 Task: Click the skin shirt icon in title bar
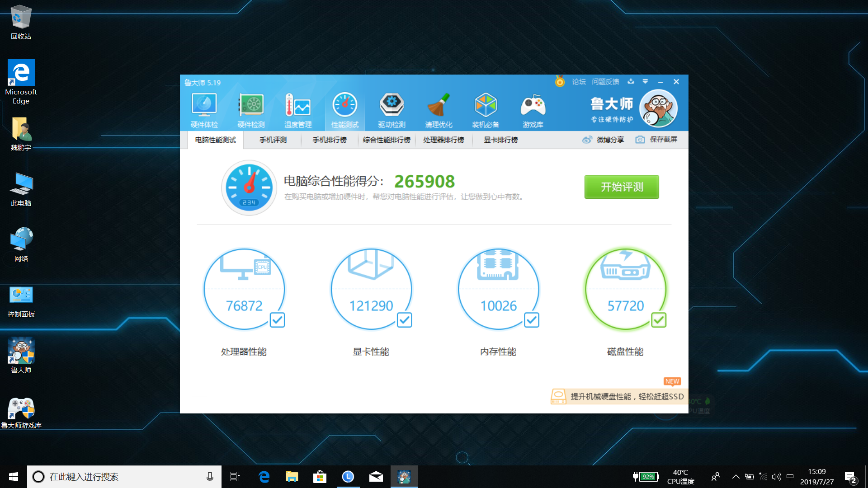point(631,81)
